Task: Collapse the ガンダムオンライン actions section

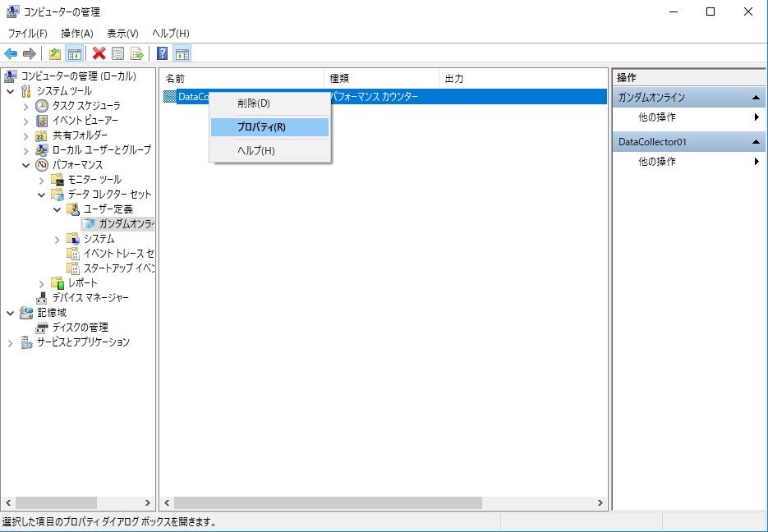Action: click(x=755, y=98)
